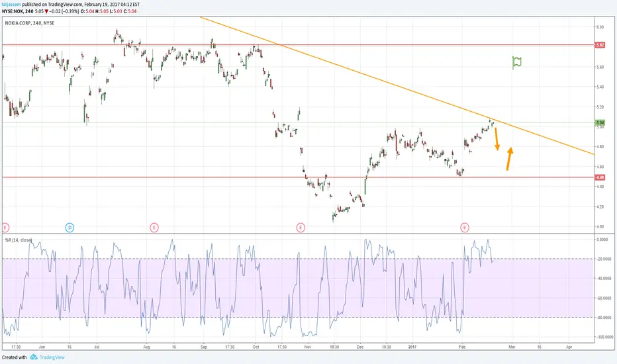
Task: Select the NOKIA CORP, 240, NYSE title
Action: (x=30, y=23)
